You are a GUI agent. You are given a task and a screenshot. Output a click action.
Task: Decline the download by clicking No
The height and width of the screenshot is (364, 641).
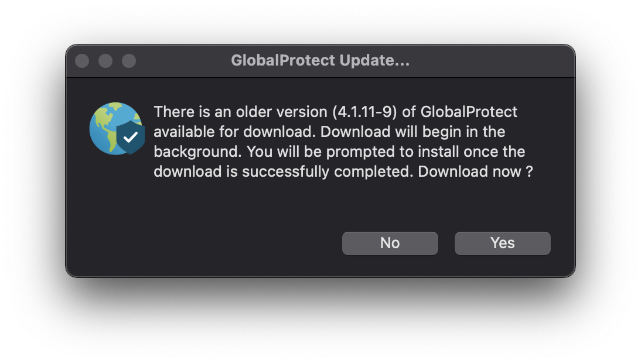pos(390,243)
